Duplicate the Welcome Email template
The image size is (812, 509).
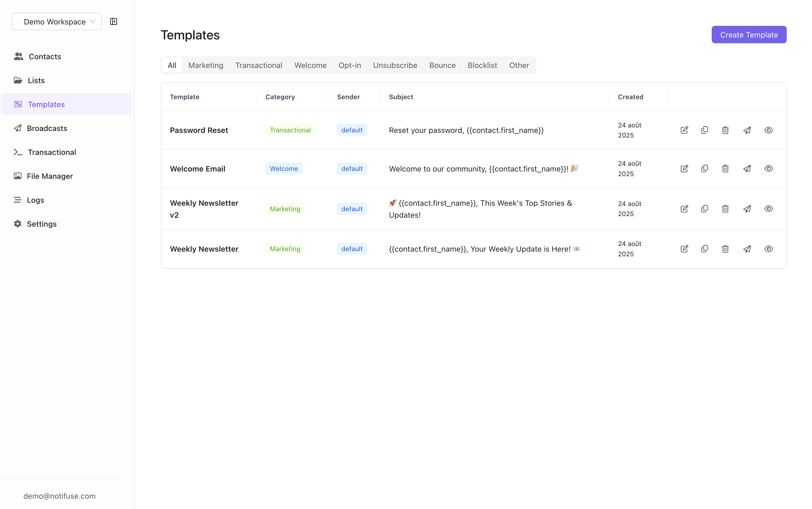(x=705, y=169)
